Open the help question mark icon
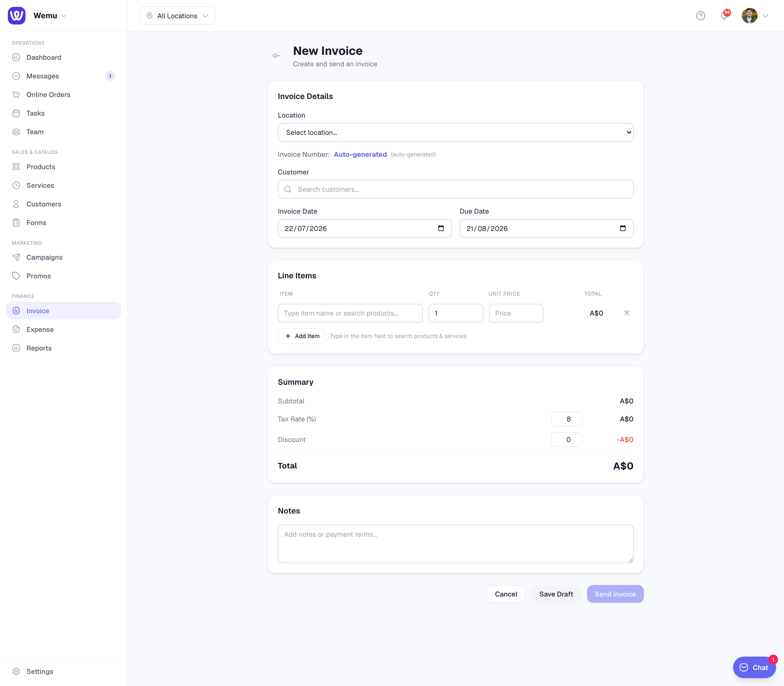 (701, 16)
